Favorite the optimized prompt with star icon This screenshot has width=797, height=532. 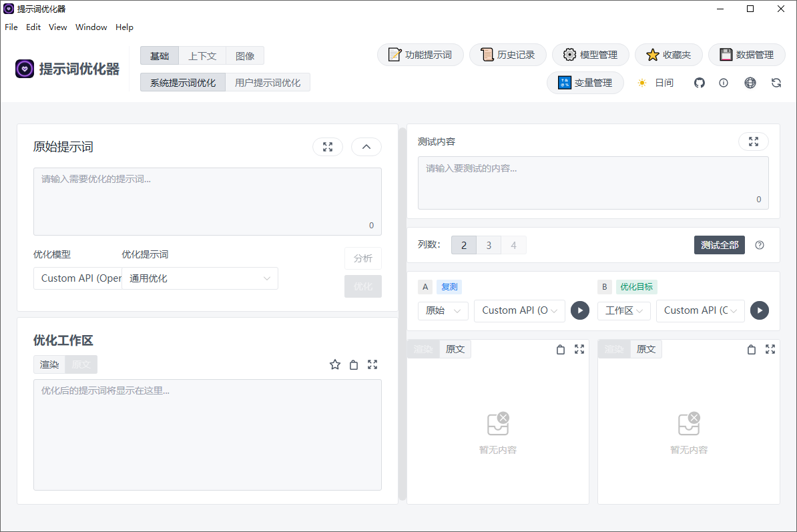pyautogui.click(x=335, y=364)
